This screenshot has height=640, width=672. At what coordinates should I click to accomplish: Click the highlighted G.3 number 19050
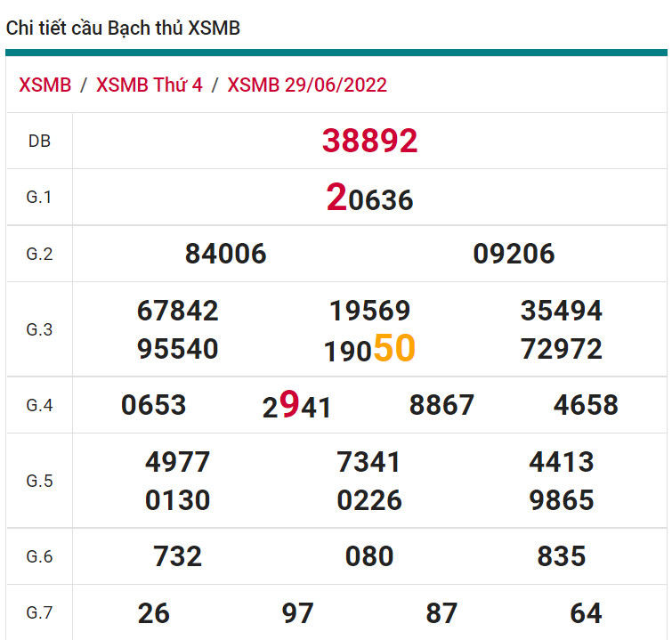pyautogui.click(x=369, y=349)
